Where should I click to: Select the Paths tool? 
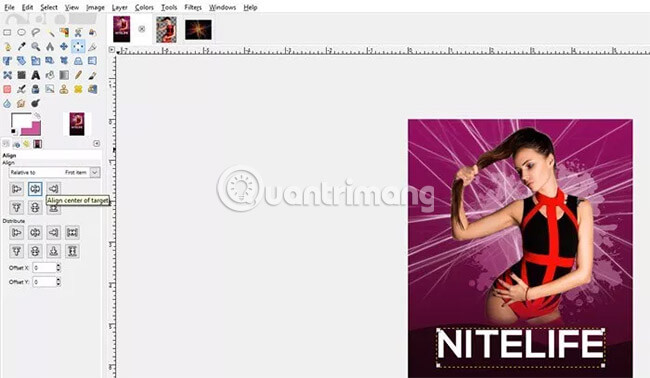pyautogui.click(x=7, y=46)
